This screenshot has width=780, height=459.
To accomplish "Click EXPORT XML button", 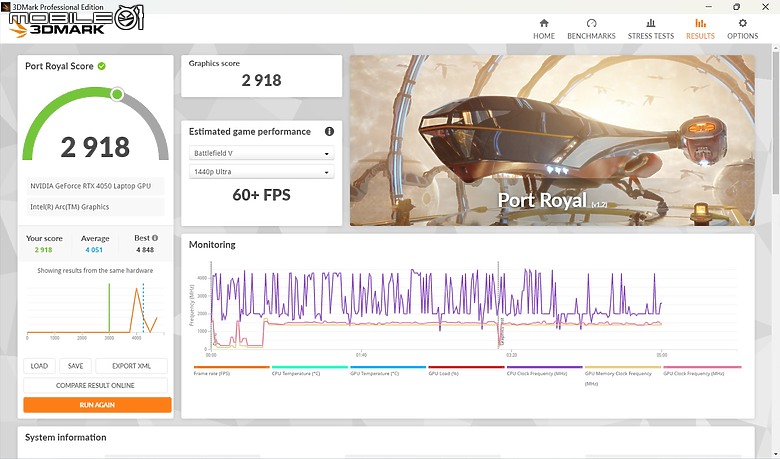I will pos(131,366).
